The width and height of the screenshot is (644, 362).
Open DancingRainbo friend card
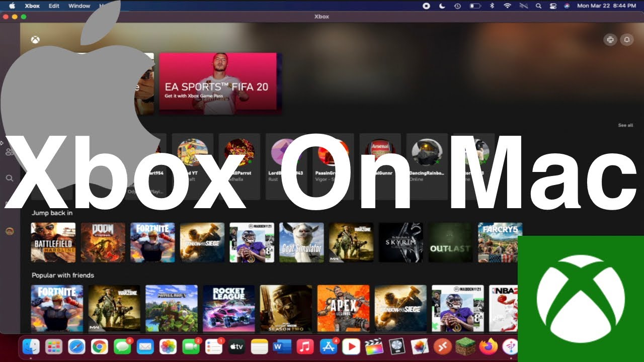427,166
